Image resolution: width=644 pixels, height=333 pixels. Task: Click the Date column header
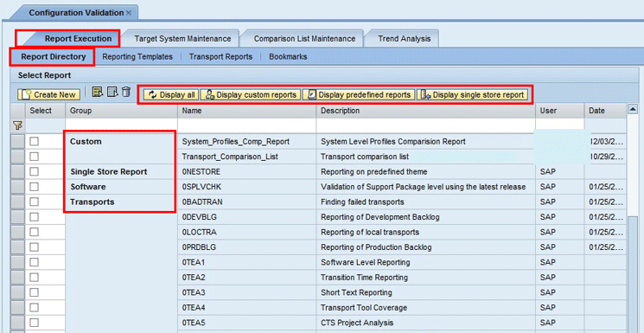click(x=605, y=111)
